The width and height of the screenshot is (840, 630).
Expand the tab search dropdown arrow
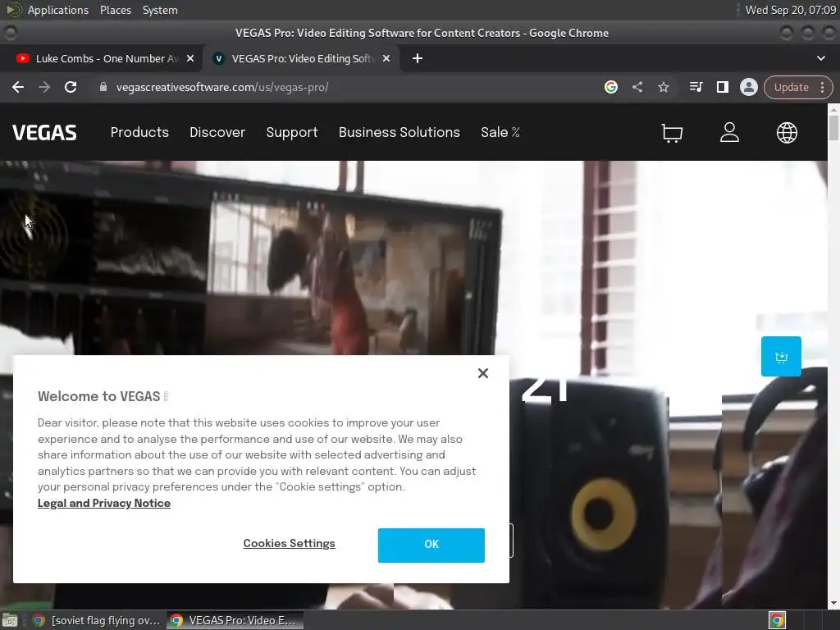[x=820, y=58]
